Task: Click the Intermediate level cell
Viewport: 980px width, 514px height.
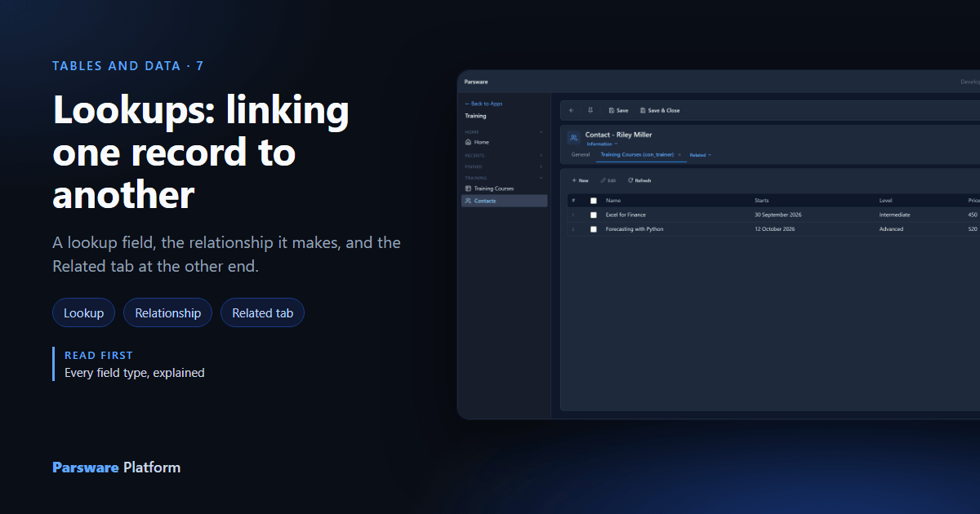Action: coord(895,215)
